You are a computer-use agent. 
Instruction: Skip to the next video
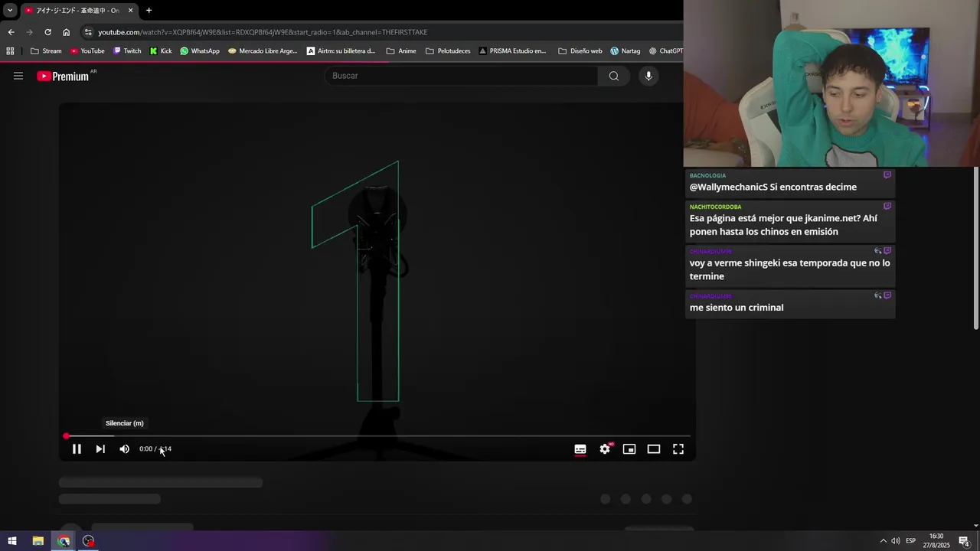[100, 449]
